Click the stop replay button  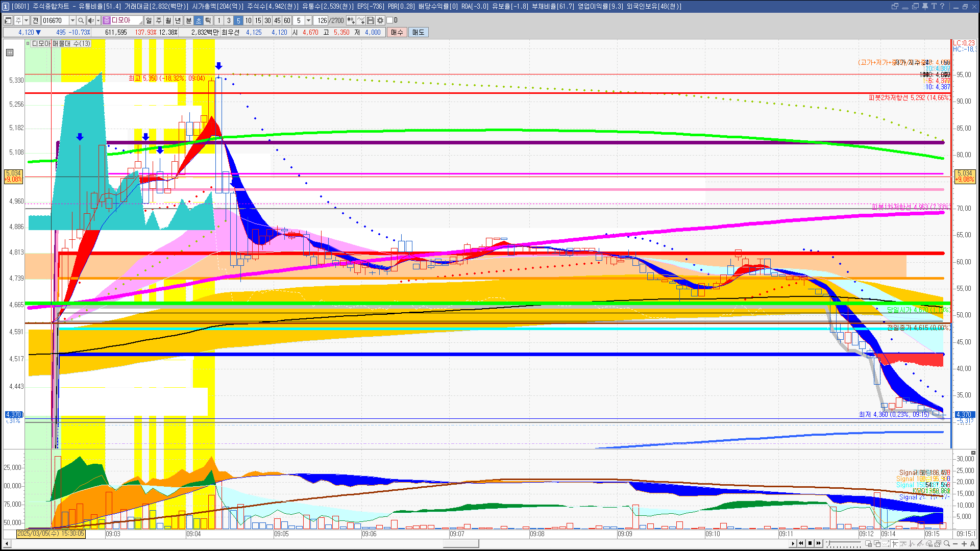pos(810,543)
